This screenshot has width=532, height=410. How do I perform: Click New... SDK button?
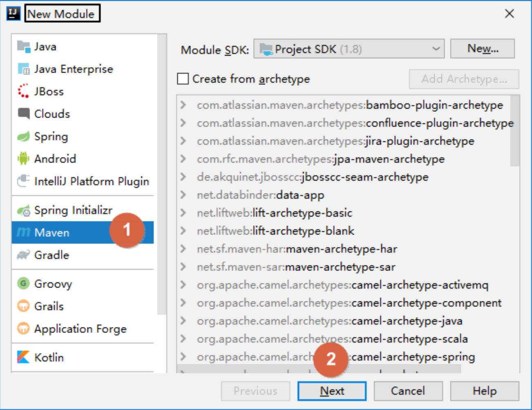(482, 49)
